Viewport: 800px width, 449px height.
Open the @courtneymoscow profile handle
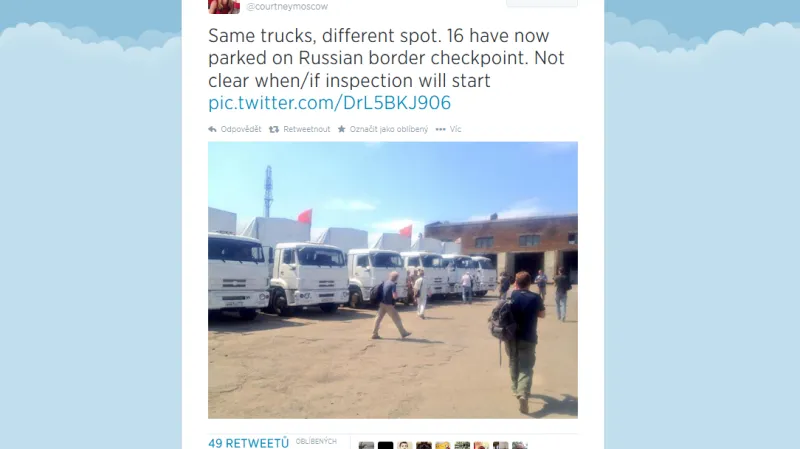click(x=287, y=7)
